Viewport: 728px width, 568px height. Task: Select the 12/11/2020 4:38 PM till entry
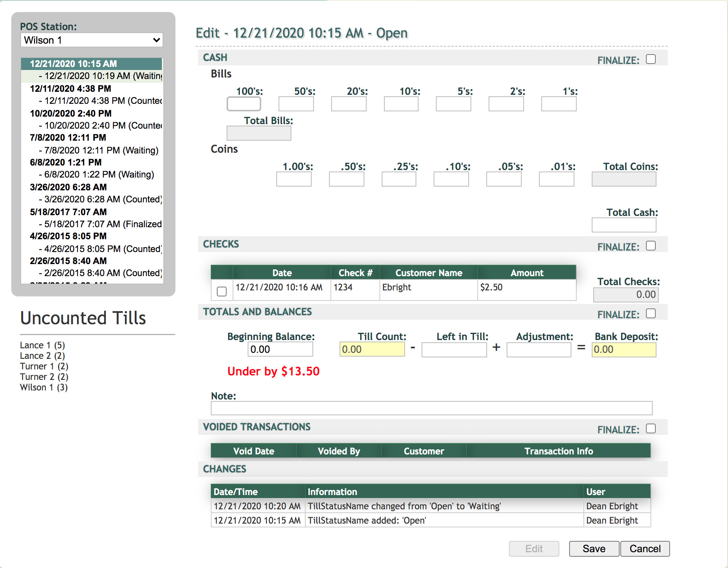pos(70,88)
